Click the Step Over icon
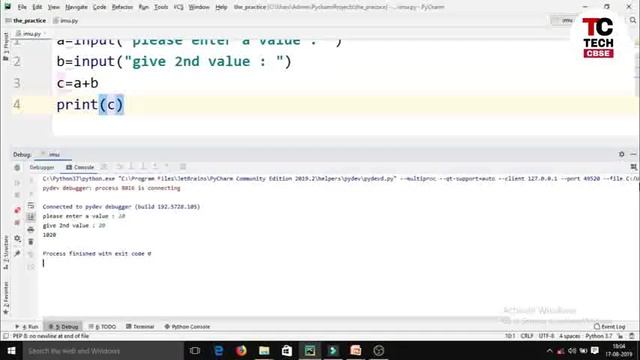Image resolution: width=640 pixels, height=360 pixels. (x=119, y=167)
